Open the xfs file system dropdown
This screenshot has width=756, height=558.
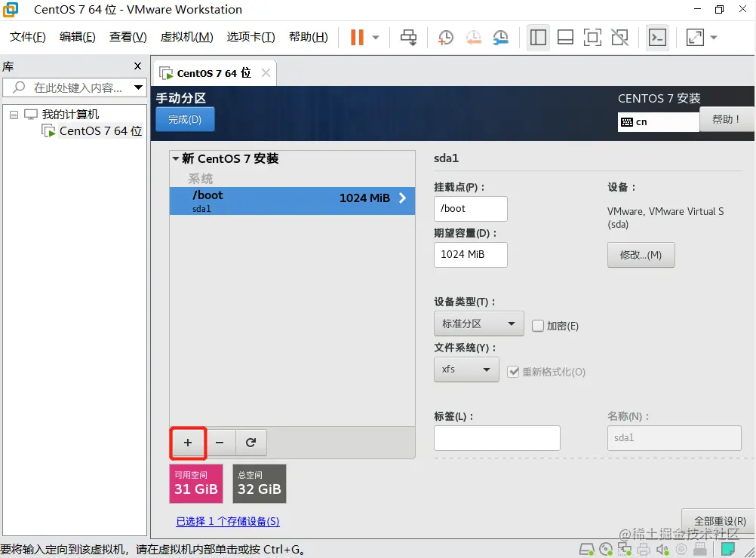coord(466,369)
